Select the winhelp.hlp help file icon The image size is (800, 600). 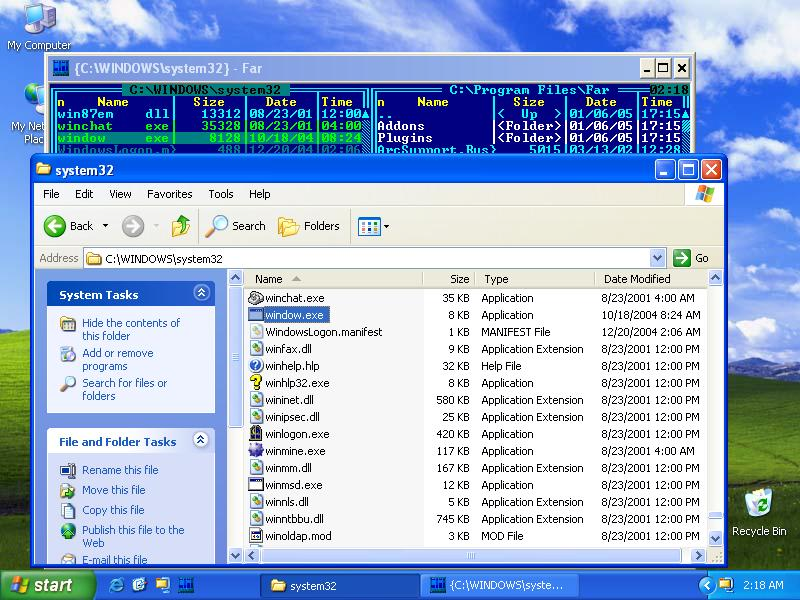[256, 366]
